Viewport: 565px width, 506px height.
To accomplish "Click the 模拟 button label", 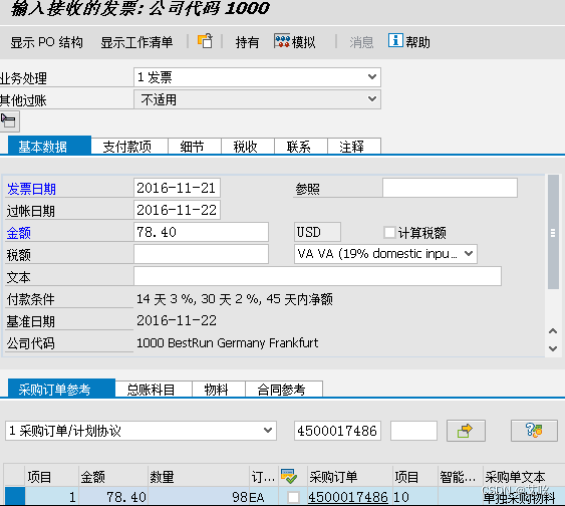I will [303, 42].
